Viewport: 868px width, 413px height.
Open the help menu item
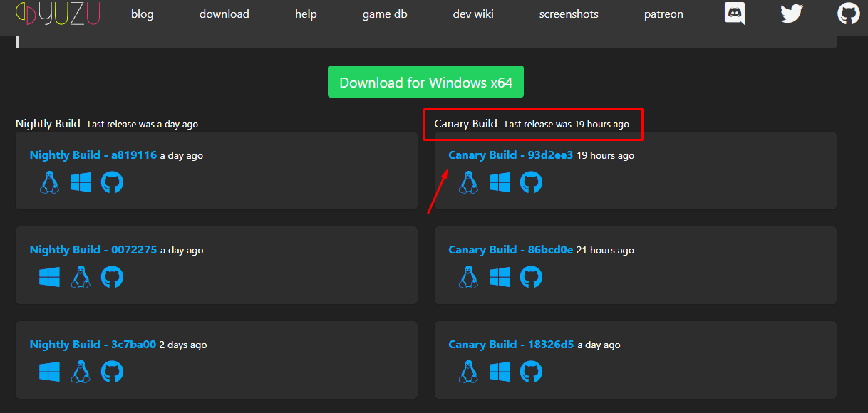(306, 14)
